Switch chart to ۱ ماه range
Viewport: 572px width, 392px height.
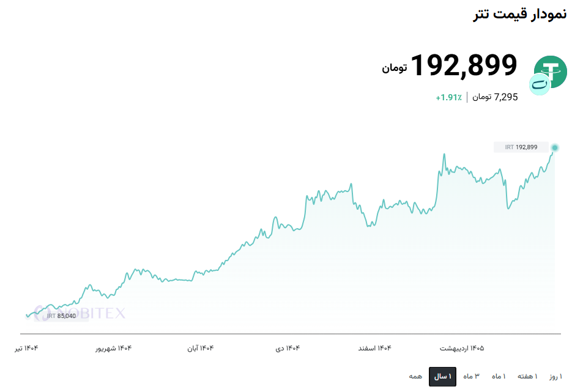pyautogui.click(x=499, y=376)
